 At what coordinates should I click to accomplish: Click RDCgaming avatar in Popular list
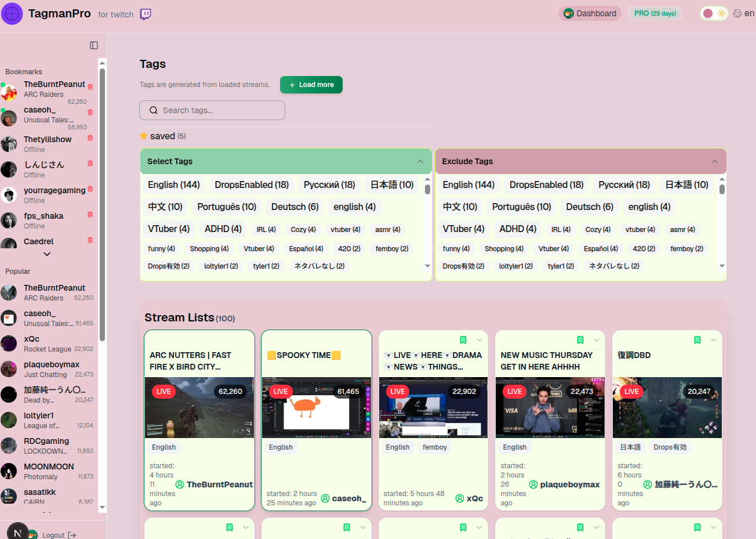(x=9, y=446)
